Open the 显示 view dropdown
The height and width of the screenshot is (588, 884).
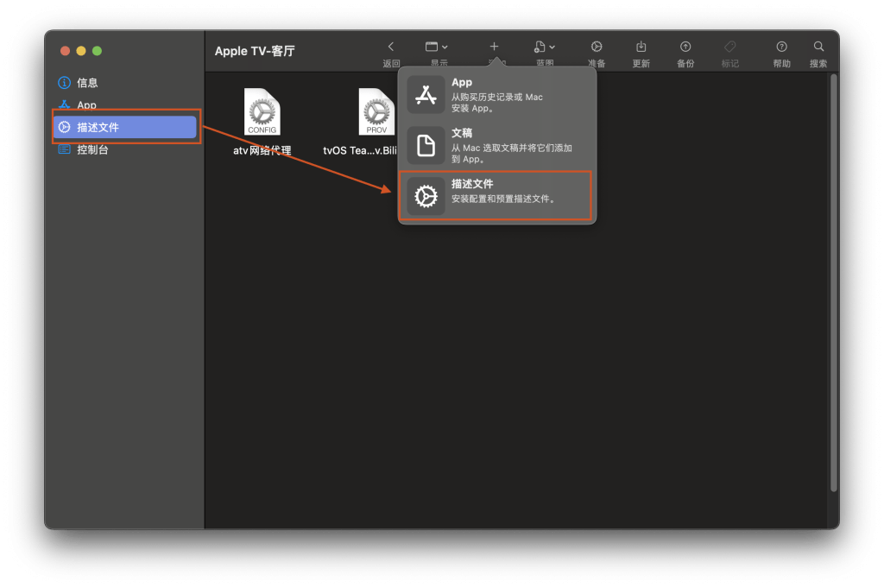[x=436, y=47]
